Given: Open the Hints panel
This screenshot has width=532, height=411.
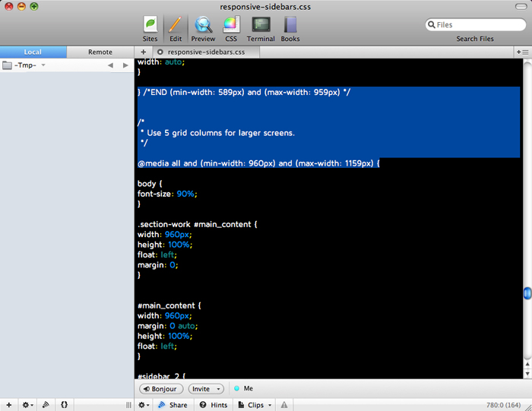Looking at the screenshot, I should click(x=214, y=405).
